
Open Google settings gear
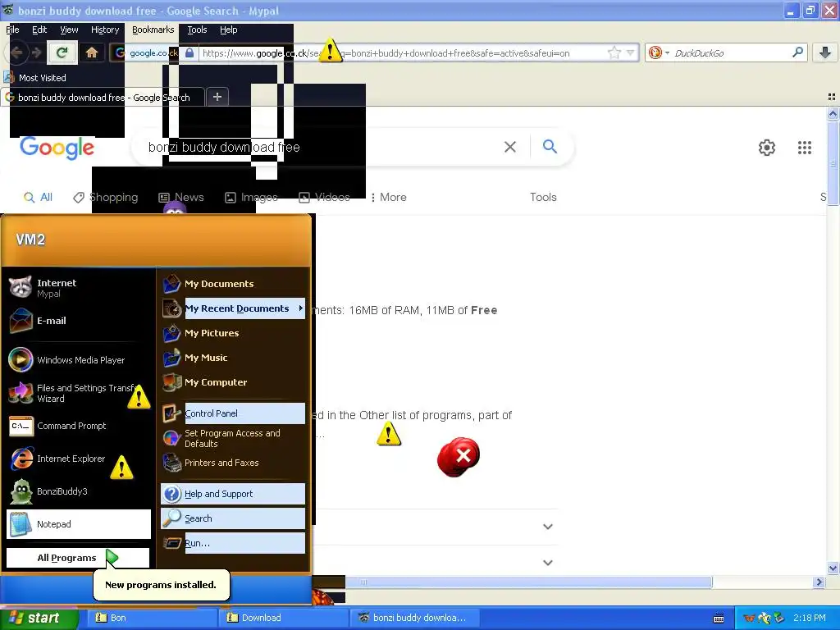(767, 148)
